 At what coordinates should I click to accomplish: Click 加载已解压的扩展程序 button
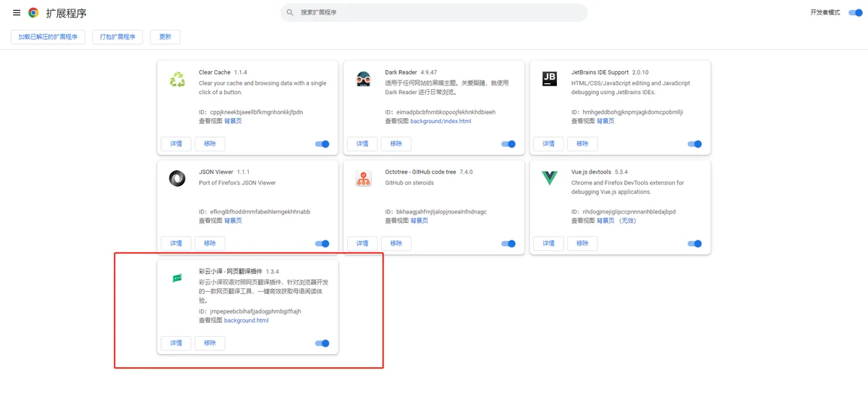(x=48, y=37)
